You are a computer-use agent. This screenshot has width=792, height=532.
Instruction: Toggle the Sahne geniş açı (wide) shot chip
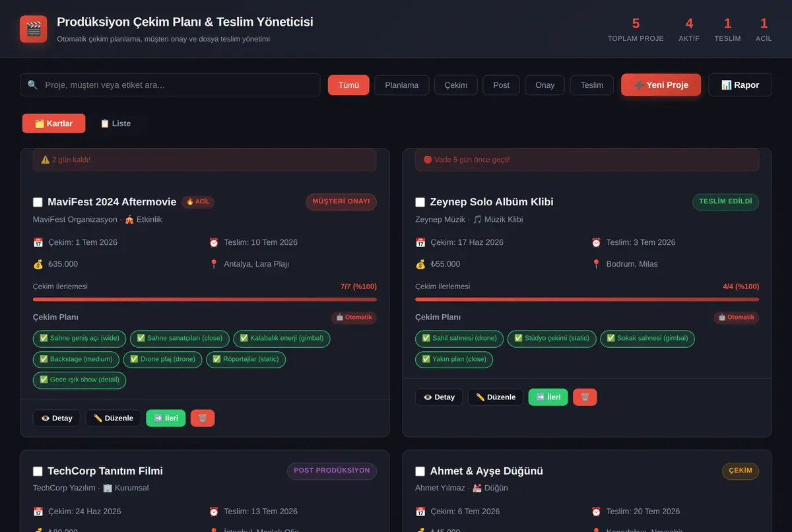(x=79, y=339)
